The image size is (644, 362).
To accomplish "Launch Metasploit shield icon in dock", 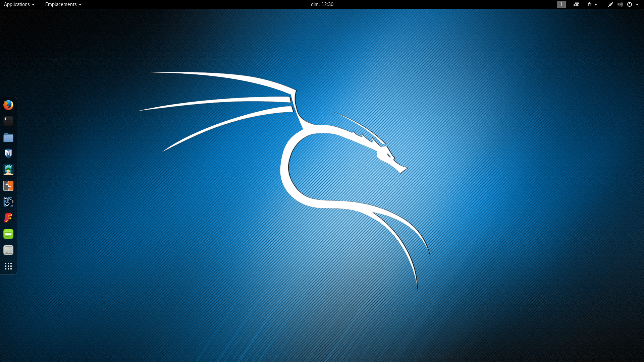I will pos(8,154).
